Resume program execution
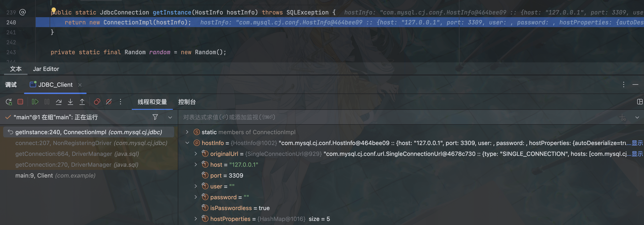 35,102
